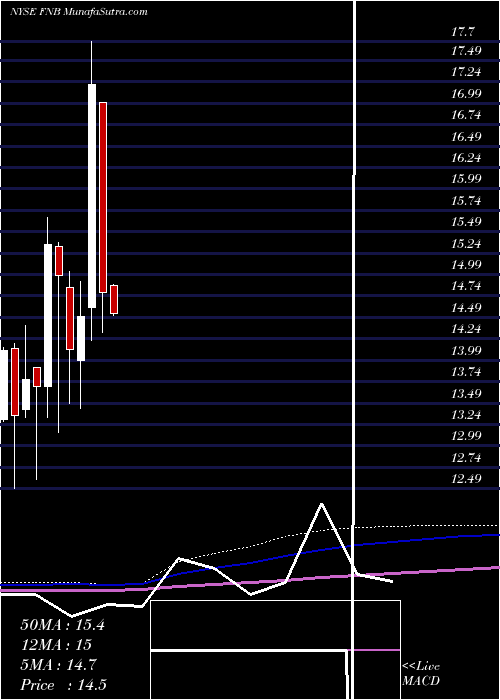Image resolution: width=500 pixels, height=700 pixels.
Task: Click the <<Live MACD label
Action: coord(421,673)
